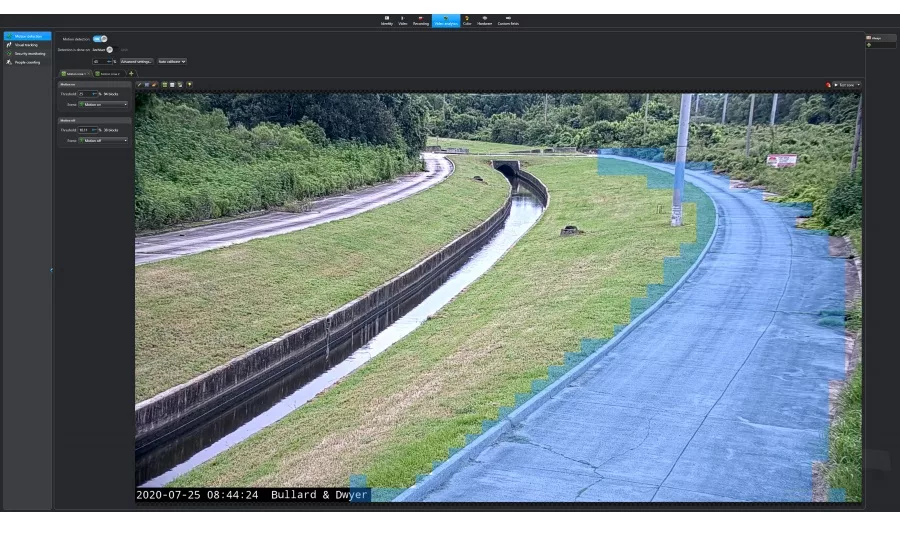Select the rectangle selection tool icon
Image resolution: width=900 pixels, height=550 pixels.
[147, 85]
